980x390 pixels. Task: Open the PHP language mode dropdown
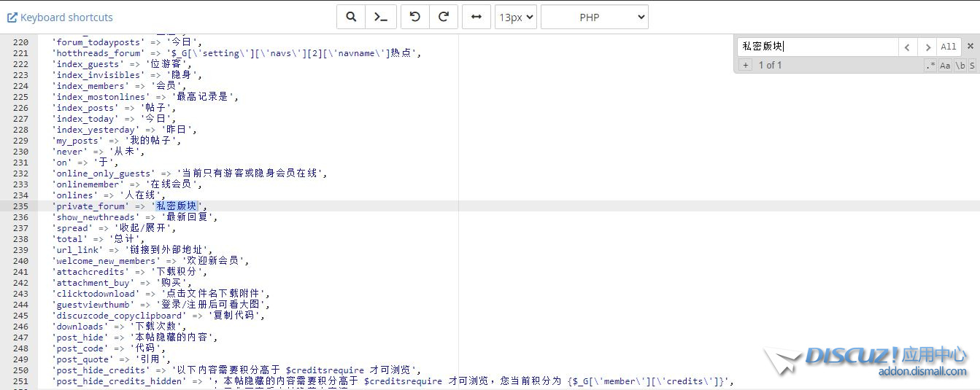click(594, 17)
